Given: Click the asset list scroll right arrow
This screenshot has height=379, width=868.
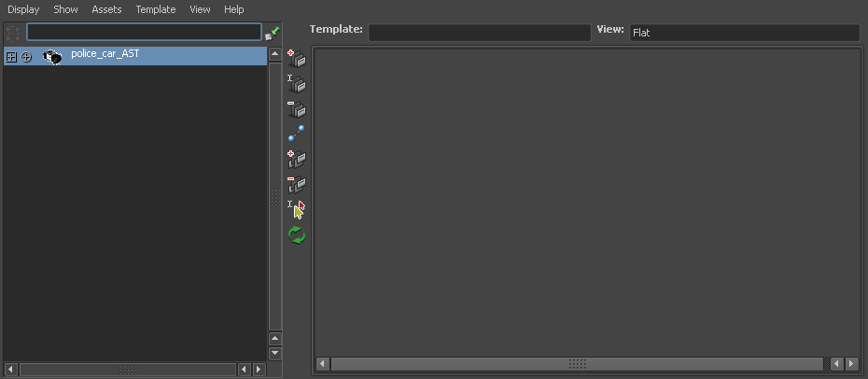Looking at the screenshot, I should pyautogui.click(x=259, y=369).
